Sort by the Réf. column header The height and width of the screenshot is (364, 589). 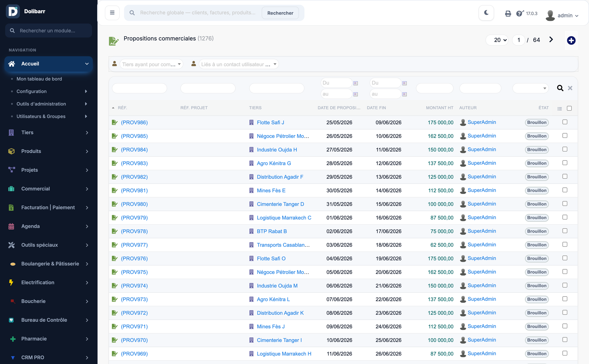(x=122, y=108)
